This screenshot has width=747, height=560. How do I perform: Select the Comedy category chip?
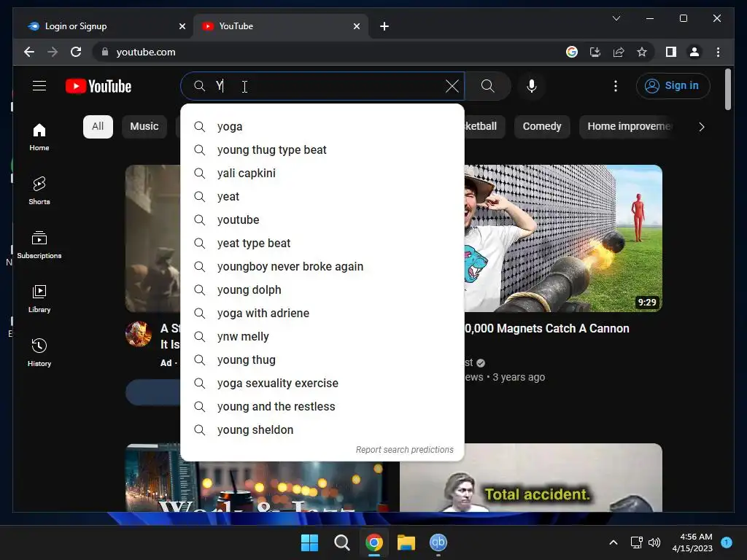click(542, 127)
